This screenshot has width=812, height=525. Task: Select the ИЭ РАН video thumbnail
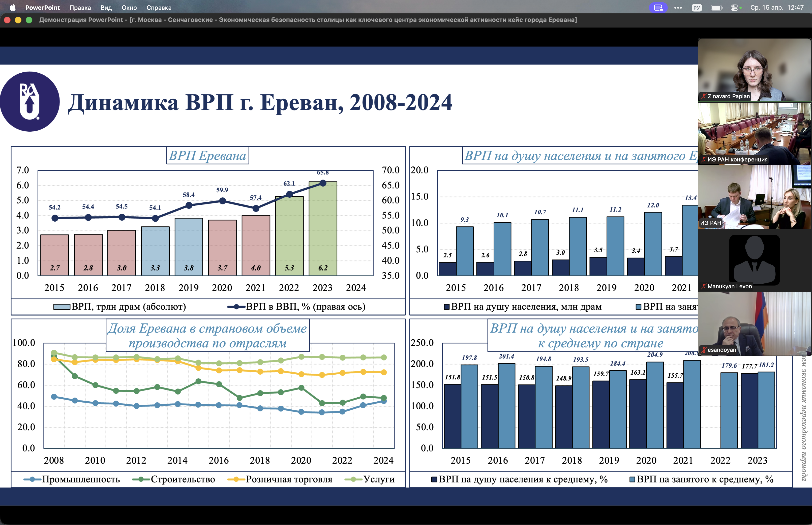[754, 197]
